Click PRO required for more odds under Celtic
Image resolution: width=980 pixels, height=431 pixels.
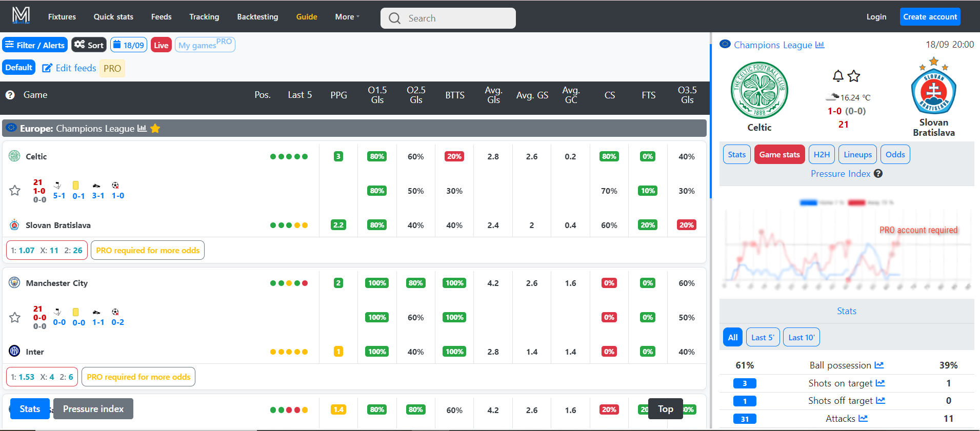coord(148,250)
